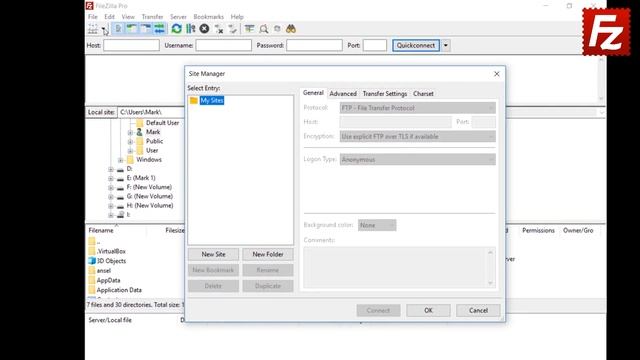Select the AppData folder
The height and width of the screenshot is (360, 640).
pos(108,280)
